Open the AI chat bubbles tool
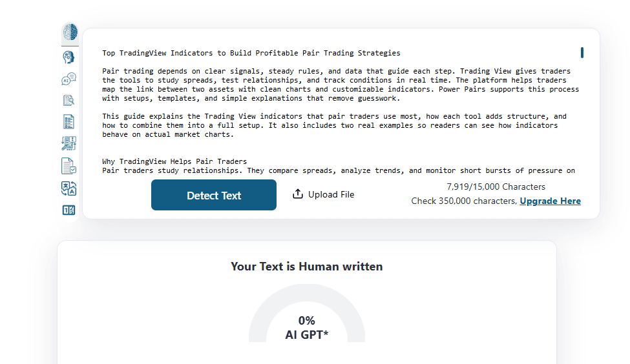Screen dimensions: 630x364 pos(69,79)
